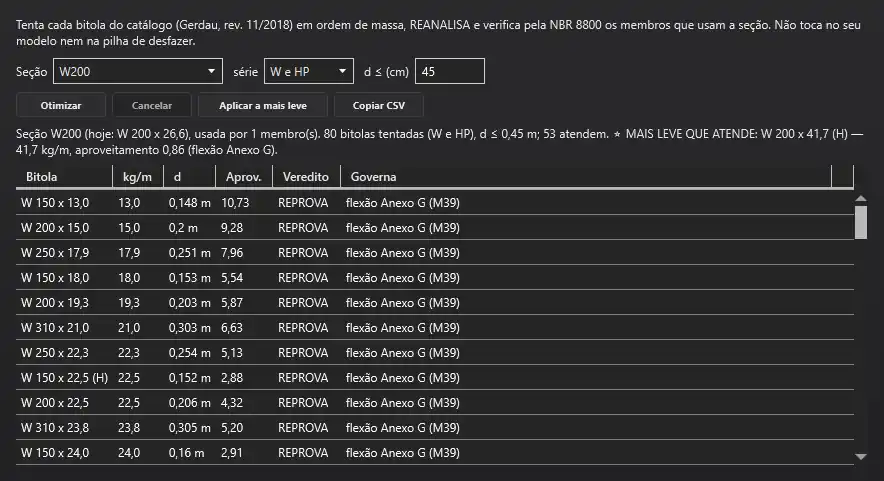Screen dimensions: 884x481
Task: Click the d value 0,251 m
Action: [x=189, y=253]
